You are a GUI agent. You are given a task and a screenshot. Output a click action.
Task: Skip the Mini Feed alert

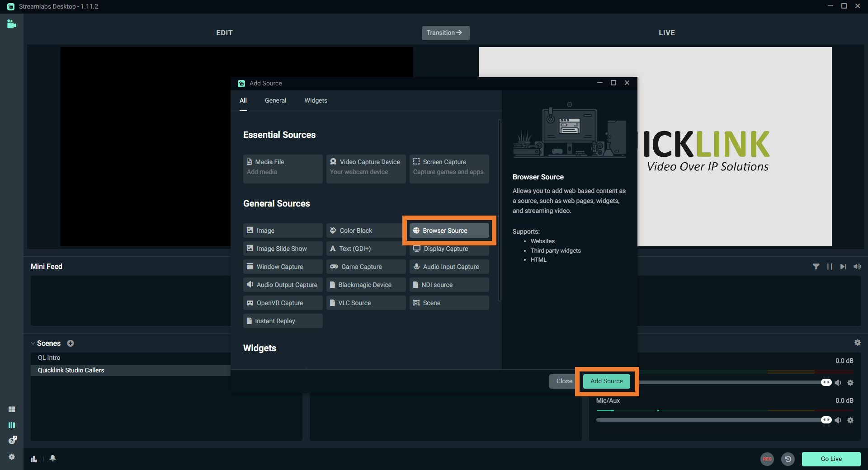pyautogui.click(x=843, y=267)
